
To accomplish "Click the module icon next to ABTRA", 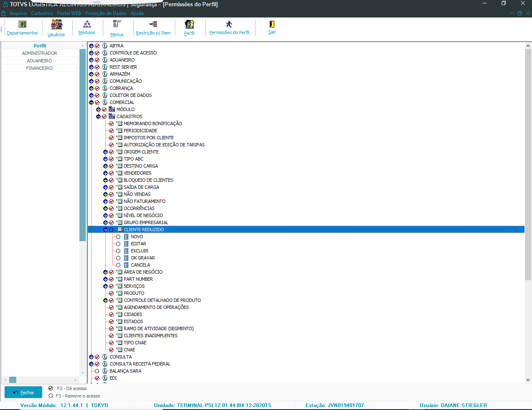I will (x=105, y=46).
